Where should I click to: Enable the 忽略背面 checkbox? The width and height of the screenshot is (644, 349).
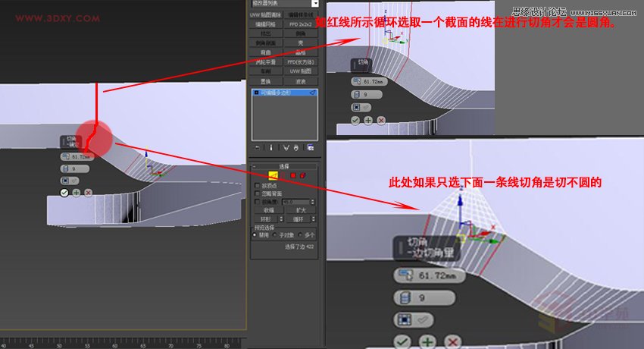coord(258,193)
